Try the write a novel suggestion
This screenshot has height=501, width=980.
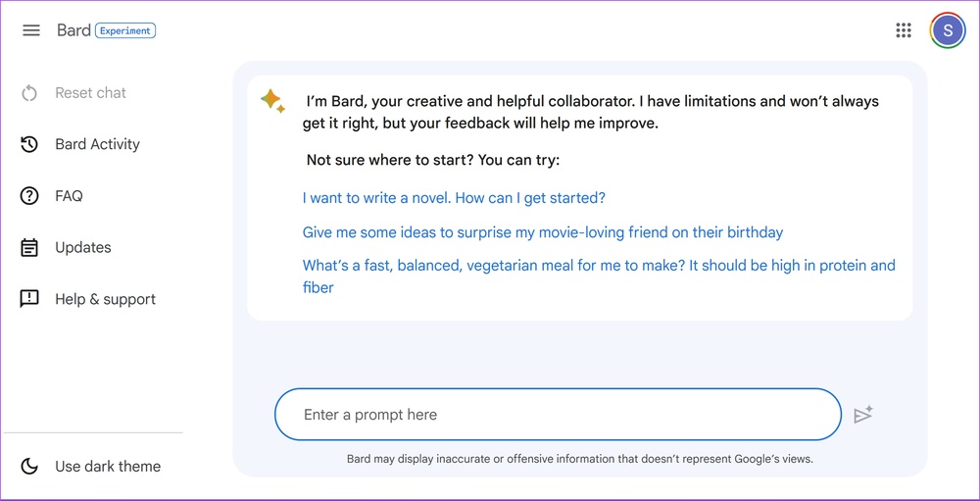454,198
